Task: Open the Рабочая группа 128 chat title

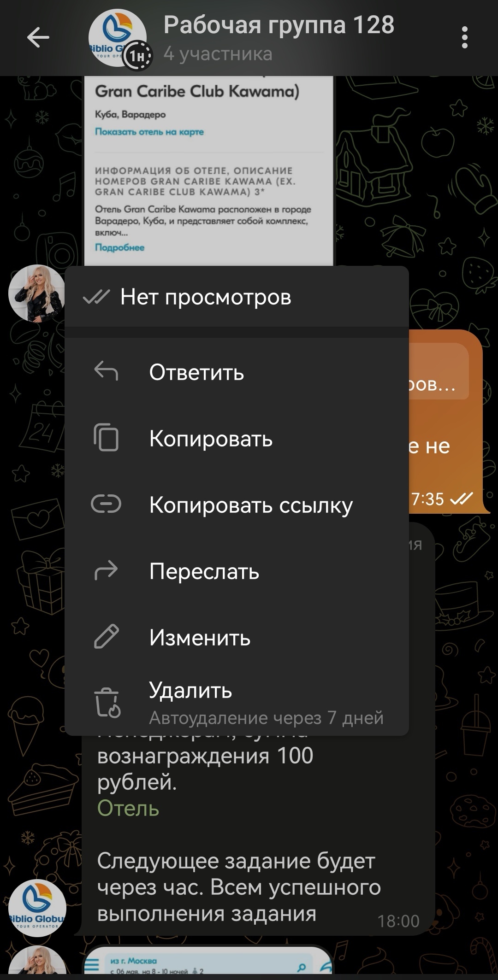Action: (x=279, y=25)
